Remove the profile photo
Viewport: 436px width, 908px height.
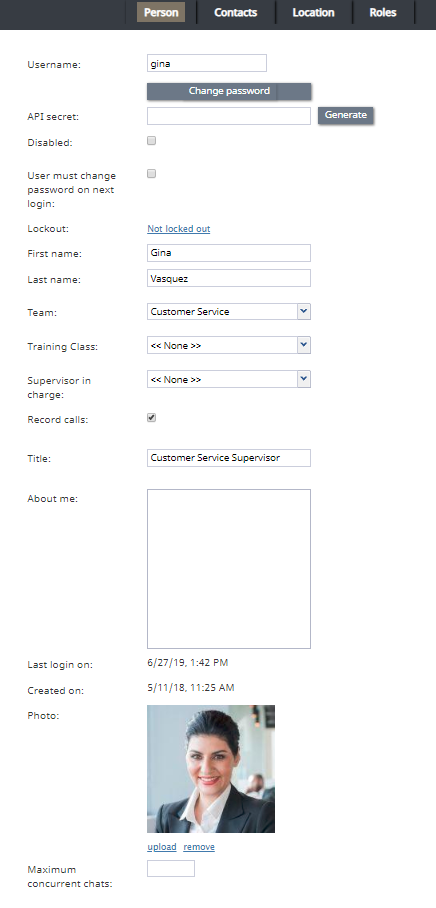point(199,847)
